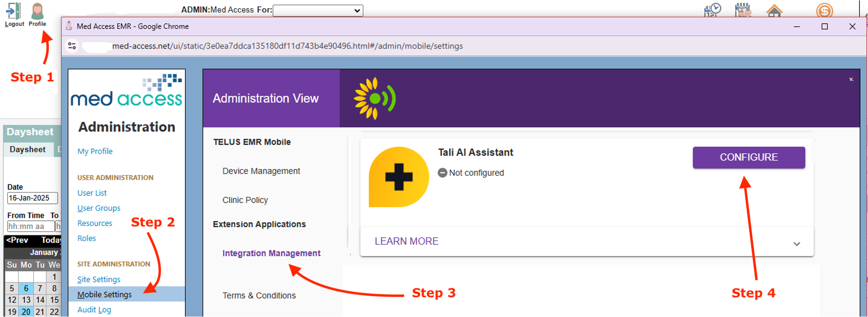Switch to the Daysheet tab
The width and height of the screenshot is (868, 317).
pyautogui.click(x=27, y=150)
